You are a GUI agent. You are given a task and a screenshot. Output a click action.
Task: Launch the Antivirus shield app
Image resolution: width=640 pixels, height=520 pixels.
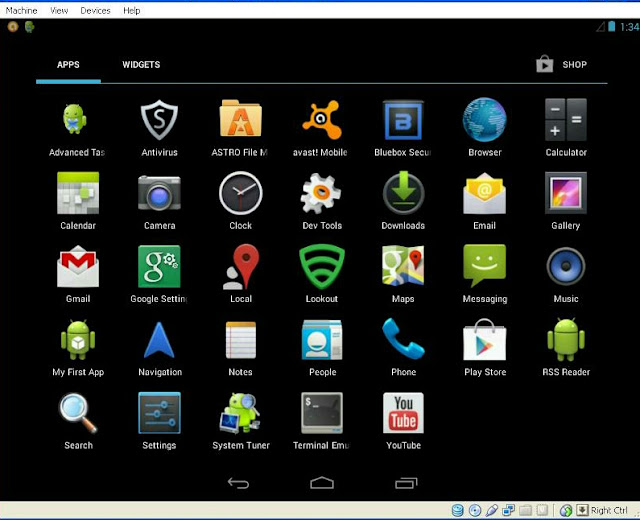159,129
